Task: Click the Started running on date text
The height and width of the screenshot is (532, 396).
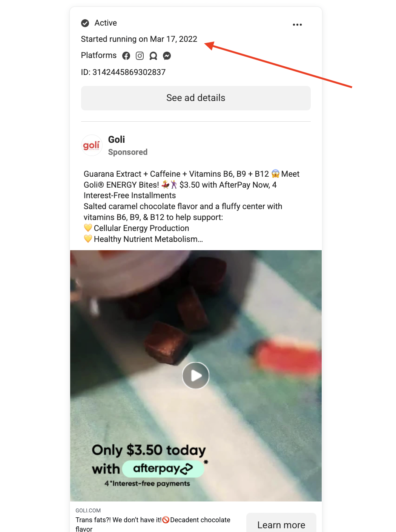Action: pos(139,39)
